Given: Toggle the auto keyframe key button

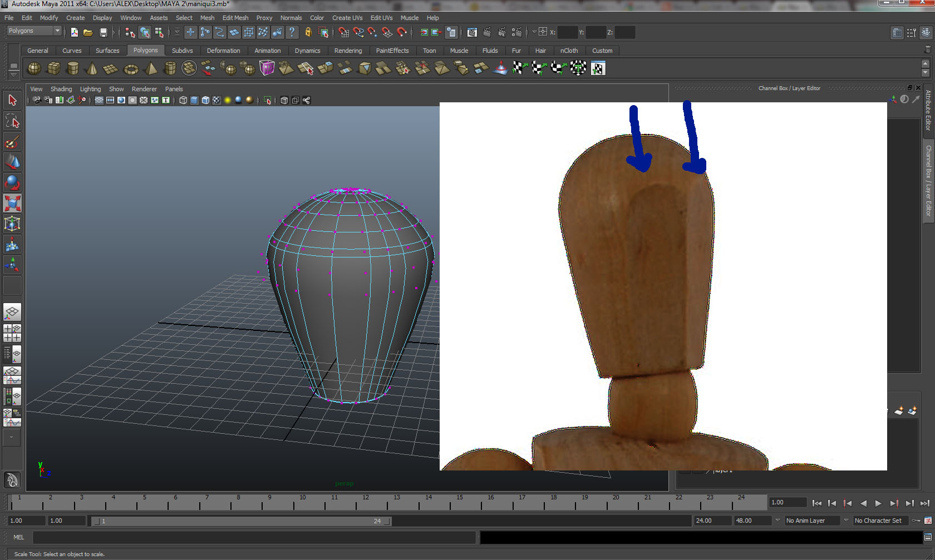Looking at the screenshot, I should click(916, 521).
